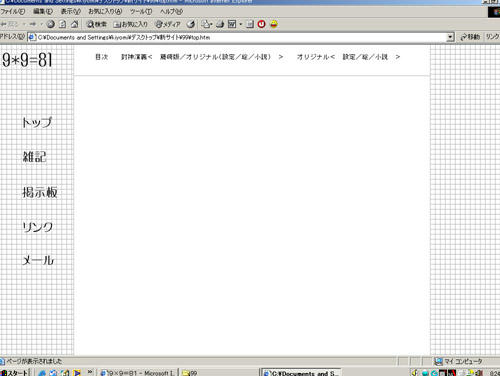500x376 pixels.
Task: Open the Discuss notepad toolbar icon
Action: 250,24
